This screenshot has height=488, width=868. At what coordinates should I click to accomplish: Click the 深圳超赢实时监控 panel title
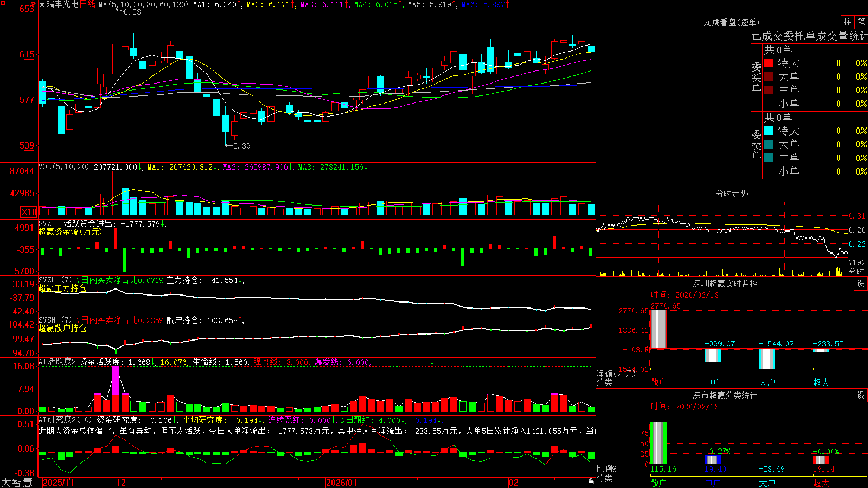[725, 284]
